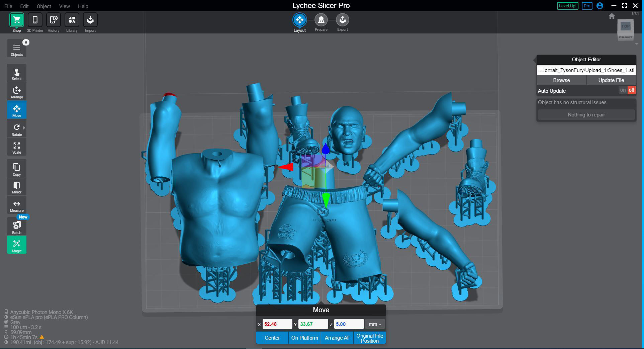Screen dimensions: 644x349
Task: Open the History panel
Action: point(53,20)
